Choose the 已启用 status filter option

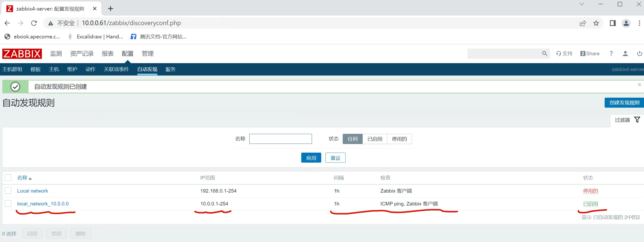click(x=374, y=139)
